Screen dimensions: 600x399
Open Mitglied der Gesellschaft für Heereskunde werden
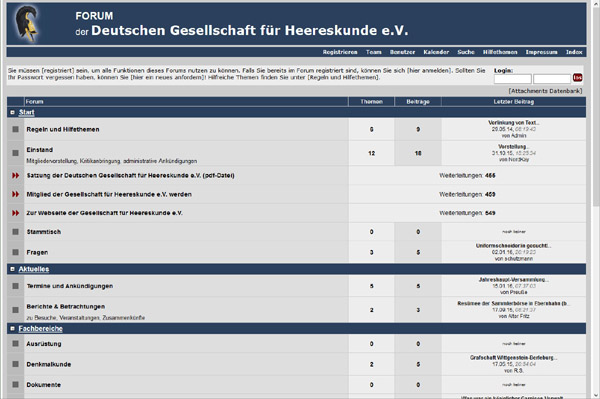pos(109,194)
